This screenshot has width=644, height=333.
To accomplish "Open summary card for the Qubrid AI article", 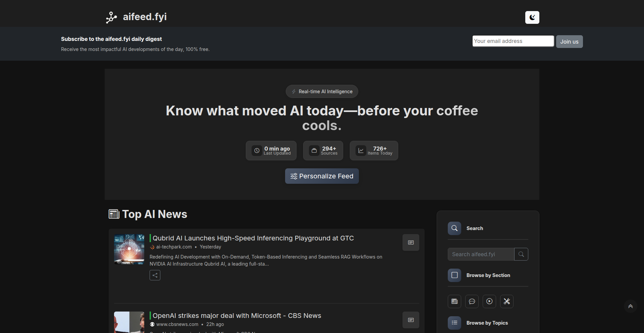I will (x=411, y=242).
